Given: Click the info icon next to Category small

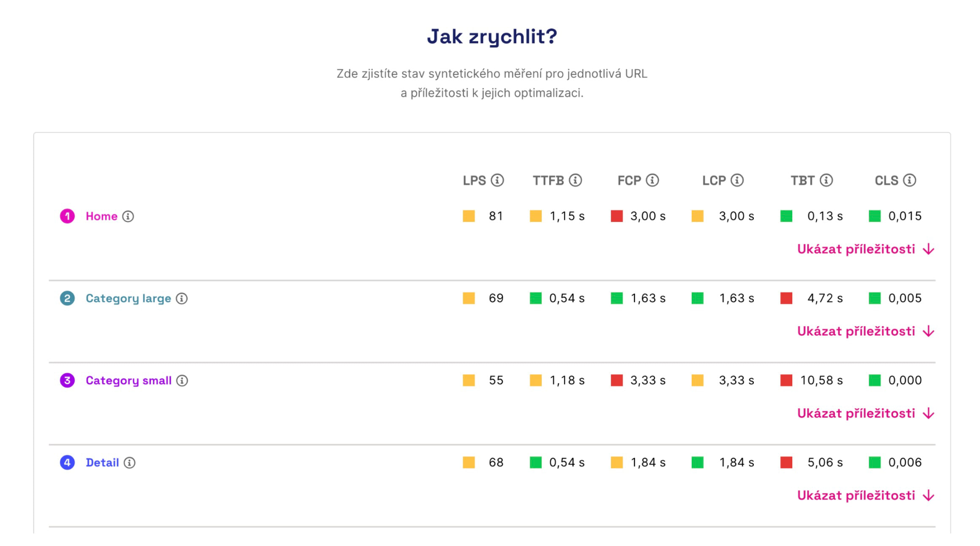Looking at the screenshot, I should click(x=182, y=380).
